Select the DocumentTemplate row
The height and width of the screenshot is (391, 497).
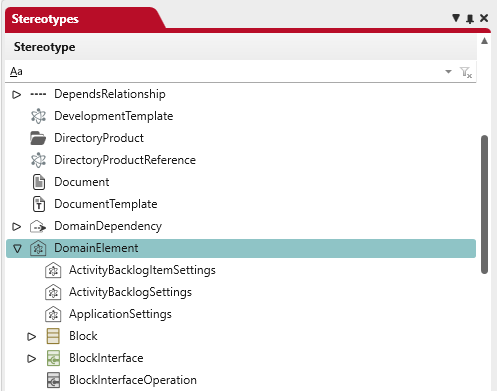(x=241, y=204)
